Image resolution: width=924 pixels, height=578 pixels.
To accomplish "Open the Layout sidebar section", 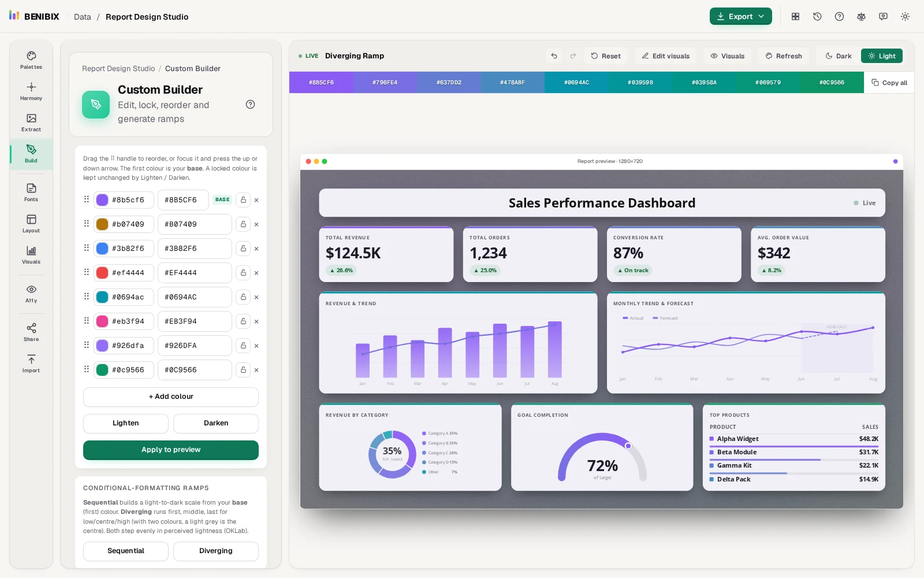I will click(31, 224).
